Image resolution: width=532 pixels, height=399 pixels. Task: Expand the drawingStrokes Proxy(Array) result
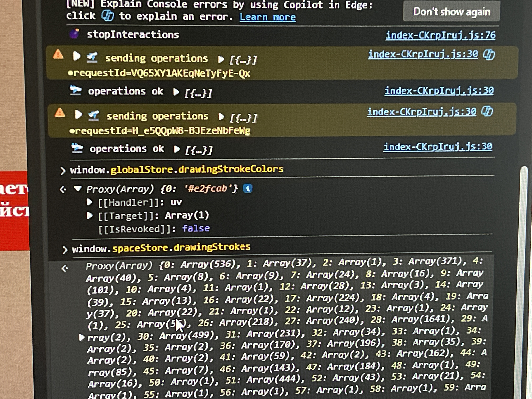click(82, 337)
